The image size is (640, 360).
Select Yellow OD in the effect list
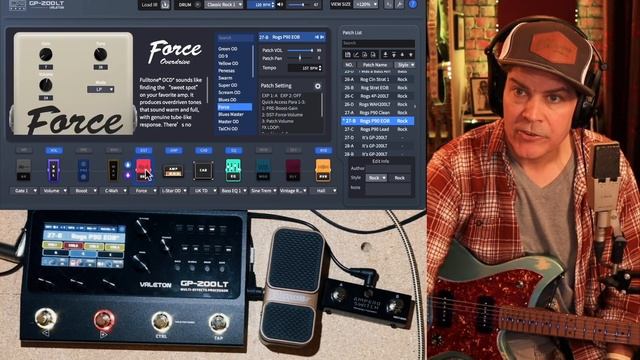[x=228, y=64]
